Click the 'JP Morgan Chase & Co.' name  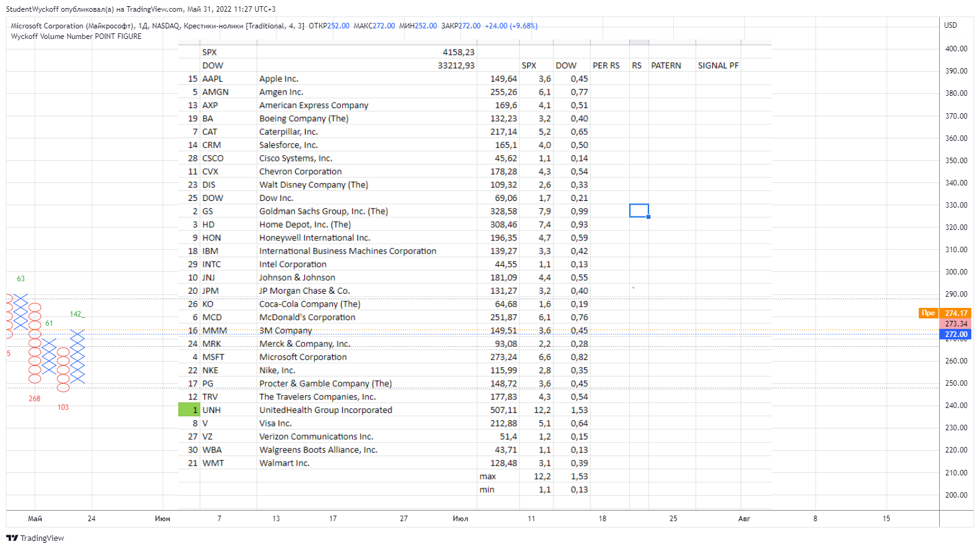[x=304, y=291]
